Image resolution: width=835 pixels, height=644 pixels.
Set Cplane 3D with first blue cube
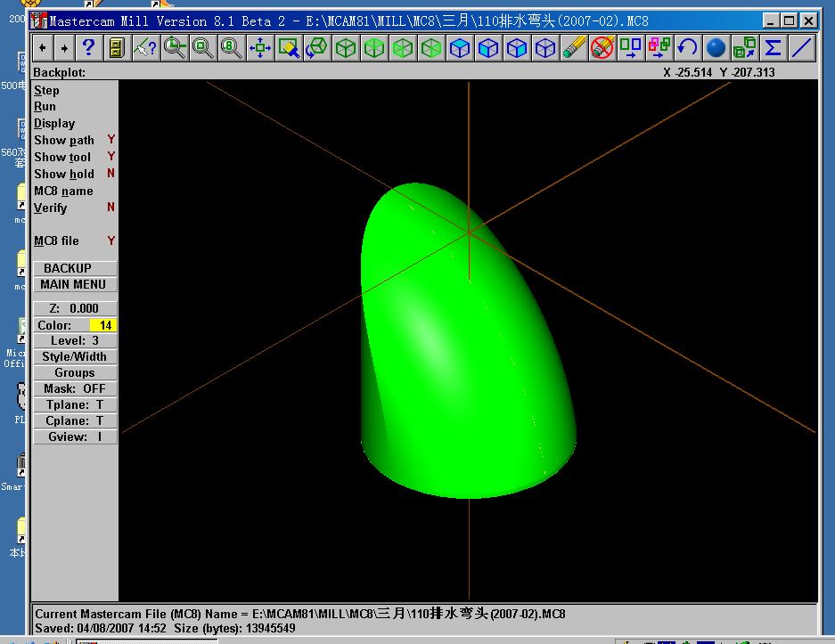(460, 48)
